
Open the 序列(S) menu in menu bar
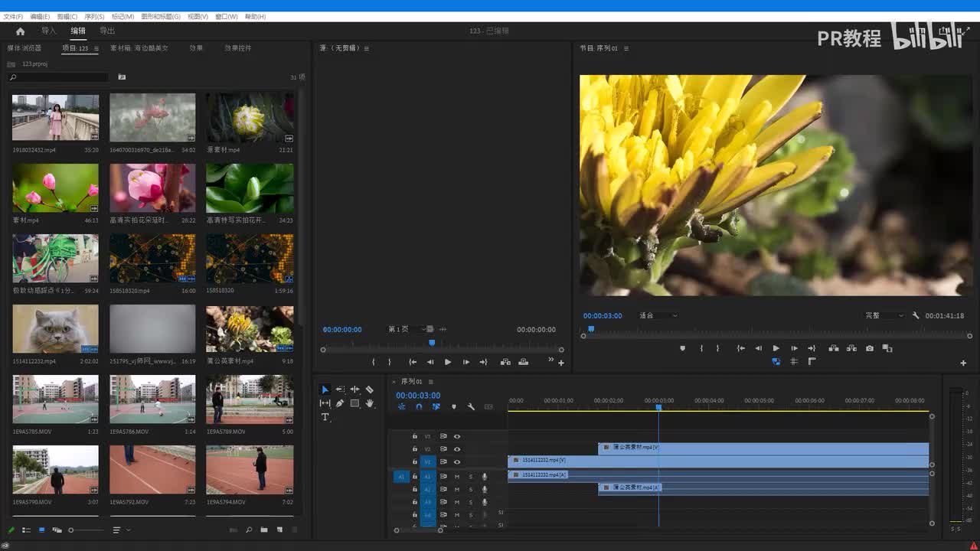point(94,16)
